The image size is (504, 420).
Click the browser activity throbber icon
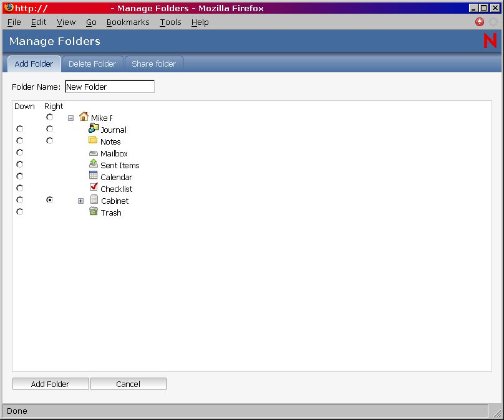tap(493, 22)
